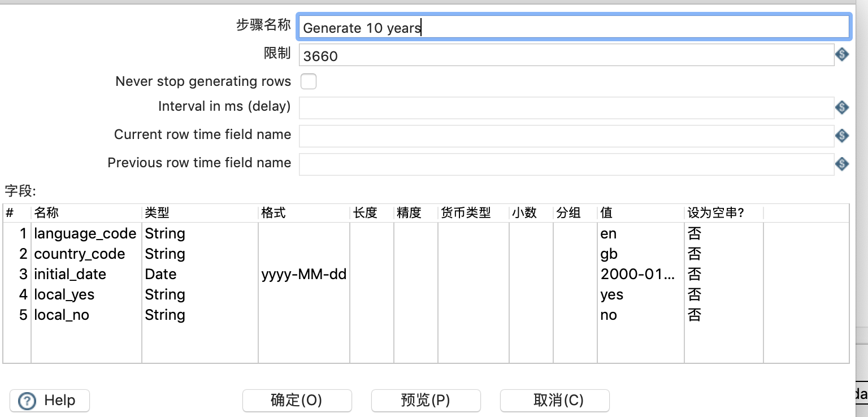Screen dimensions: 868x417
Task: Select the language_code field row
Action: (85, 233)
